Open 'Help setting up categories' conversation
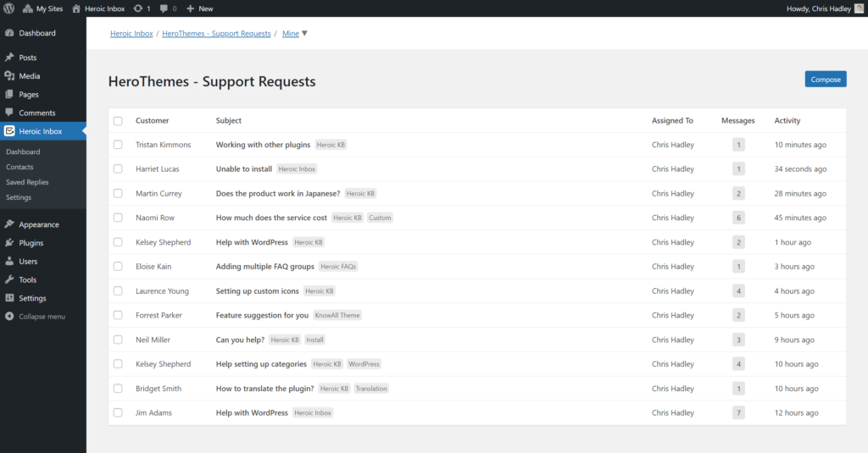 coord(261,363)
